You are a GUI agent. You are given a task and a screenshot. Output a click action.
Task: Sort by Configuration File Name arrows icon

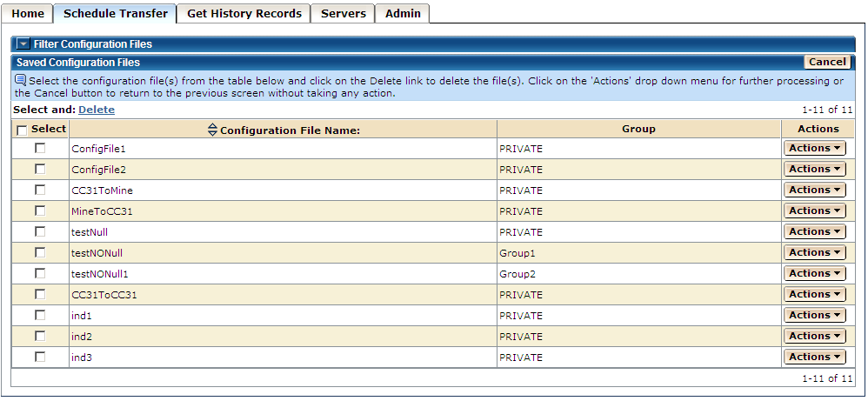point(212,130)
